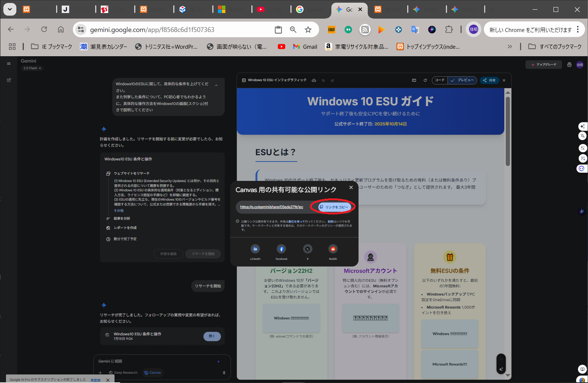Open the Chrome apps grid shortcut
Image resolution: width=588 pixels, height=383 pixels.
(12, 47)
